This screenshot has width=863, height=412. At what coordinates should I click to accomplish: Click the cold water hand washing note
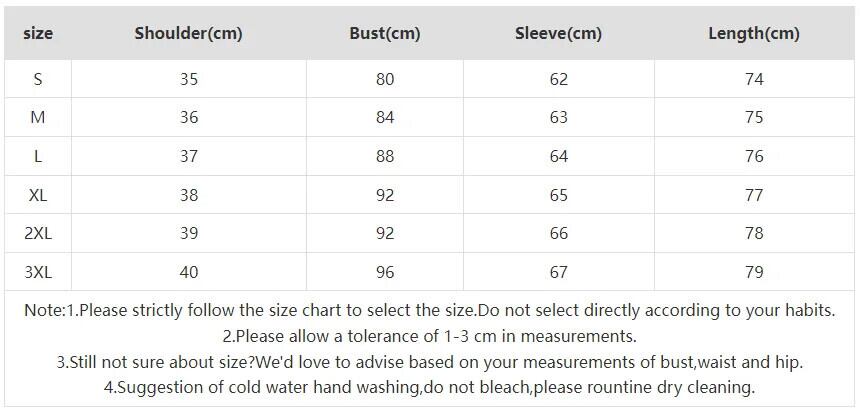coord(429,387)
